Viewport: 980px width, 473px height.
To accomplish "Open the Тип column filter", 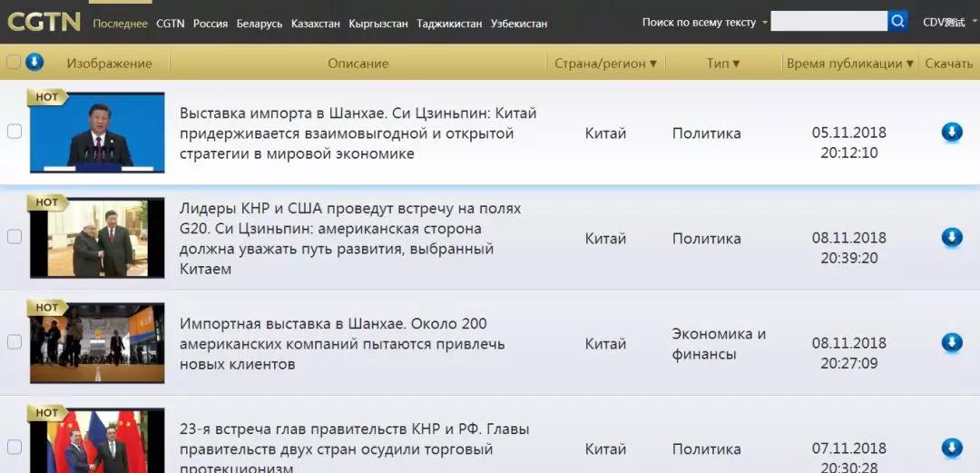I will (x=723, y=64).
